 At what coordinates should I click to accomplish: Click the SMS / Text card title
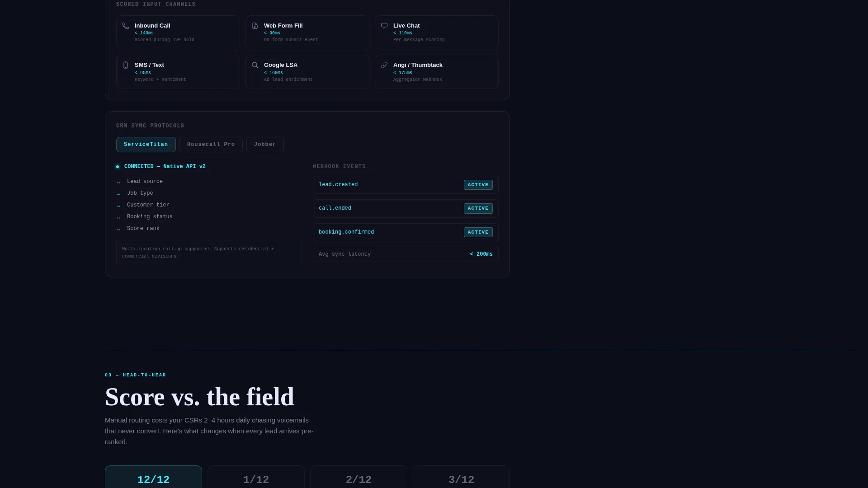click(149, 65)
